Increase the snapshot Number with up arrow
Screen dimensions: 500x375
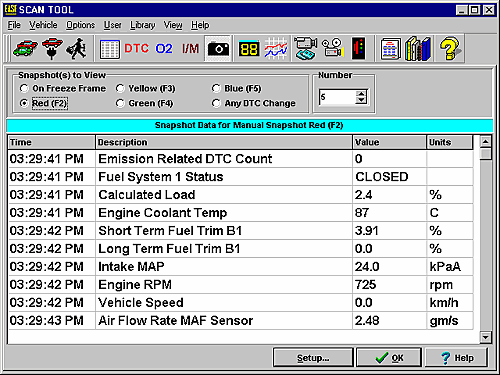point(361,93)
